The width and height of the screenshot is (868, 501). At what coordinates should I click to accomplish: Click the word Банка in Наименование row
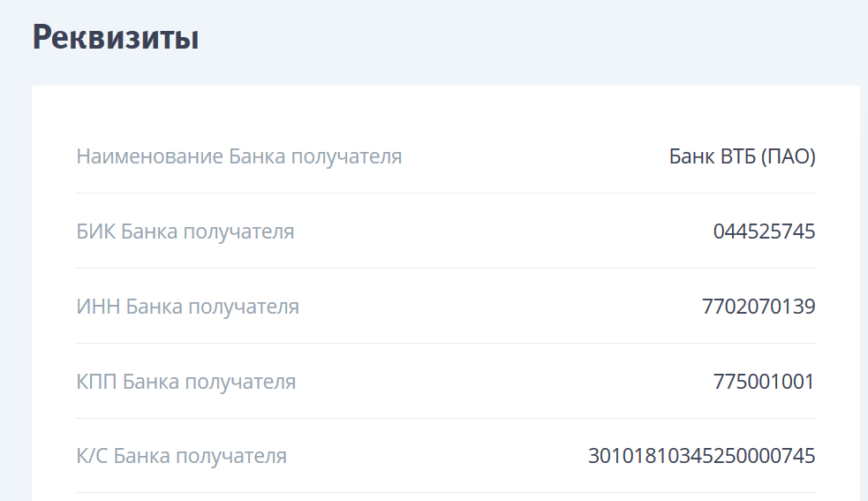pos(257,157)
